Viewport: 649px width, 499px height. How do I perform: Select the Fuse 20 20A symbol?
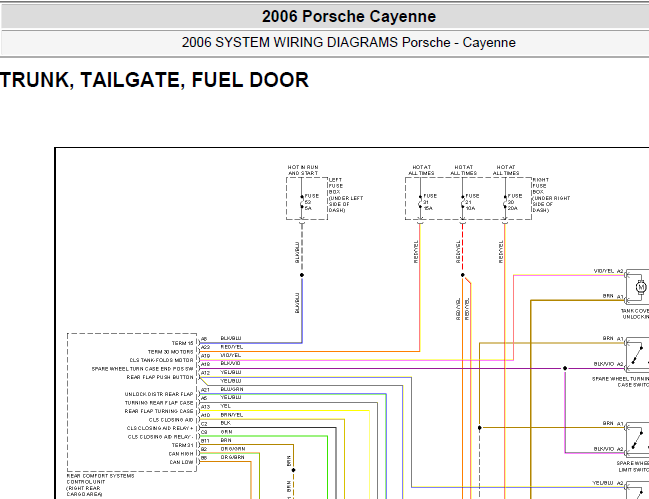click(x=505, y=202)
